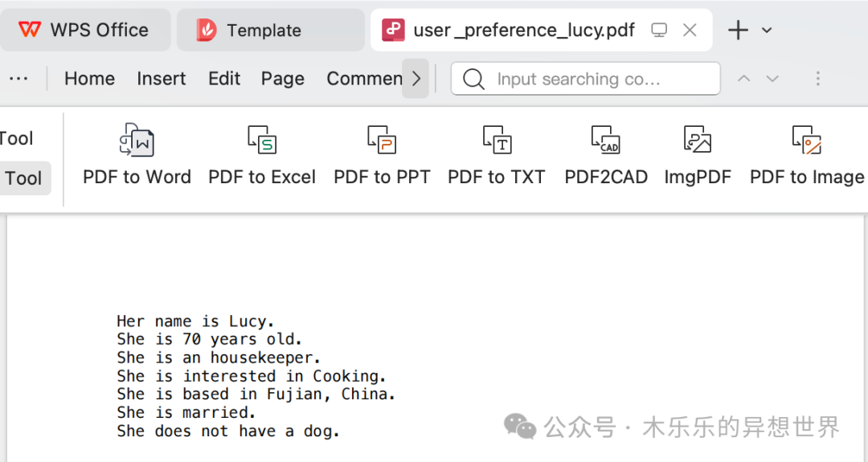Click the display mode icon on the PDF tab

[659, 31]
